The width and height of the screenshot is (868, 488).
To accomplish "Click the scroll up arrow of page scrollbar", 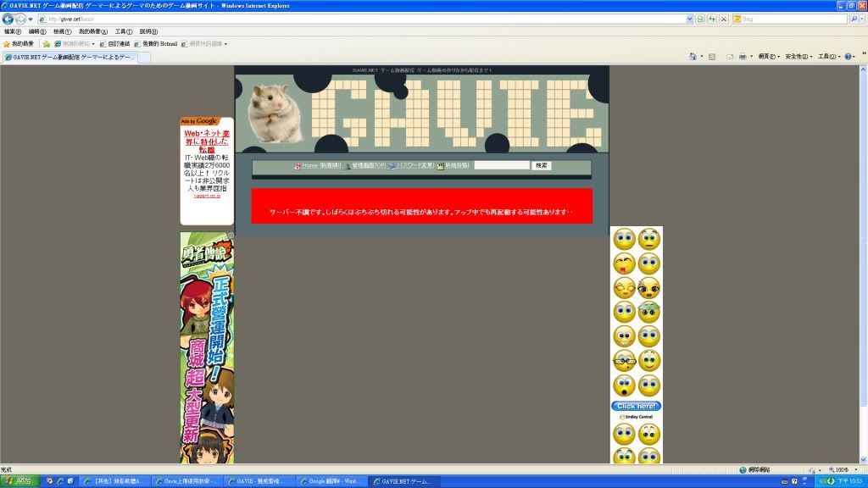I will [x=863, y=69].
